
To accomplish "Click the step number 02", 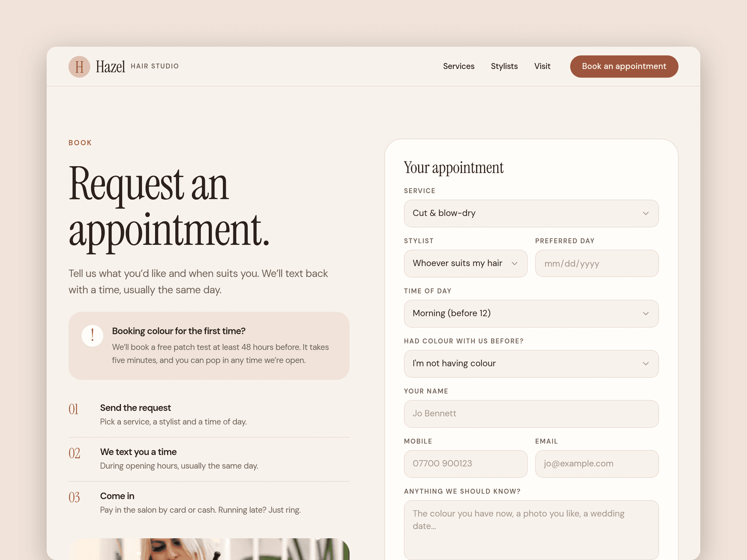I will tap(74, 453).
